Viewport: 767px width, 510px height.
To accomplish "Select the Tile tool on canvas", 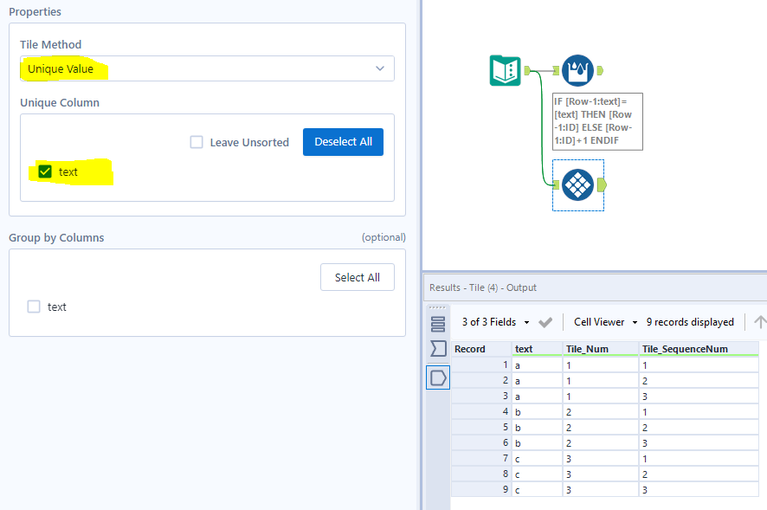I will (x=578, y=185).
